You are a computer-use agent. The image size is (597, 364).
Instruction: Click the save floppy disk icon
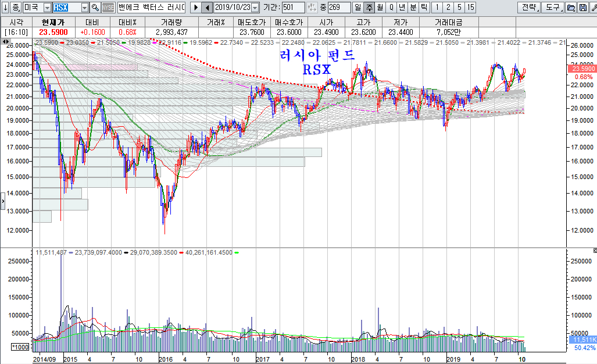click(582, 7)
